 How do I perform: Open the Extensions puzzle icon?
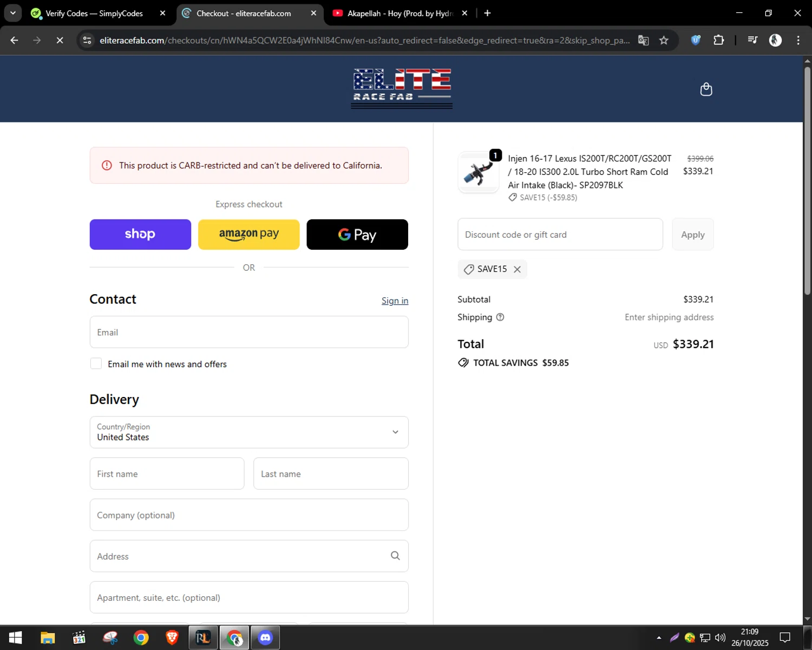(719, 40)
